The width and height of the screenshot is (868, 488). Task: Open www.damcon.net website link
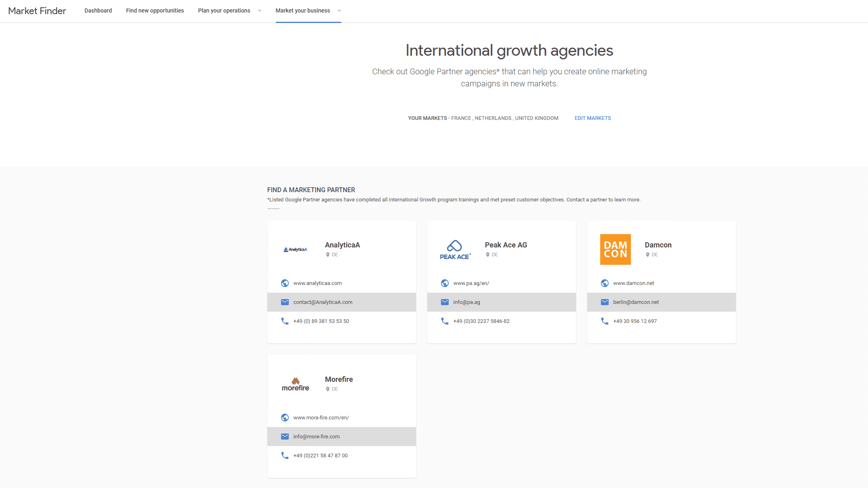click(x=633, y=283)
